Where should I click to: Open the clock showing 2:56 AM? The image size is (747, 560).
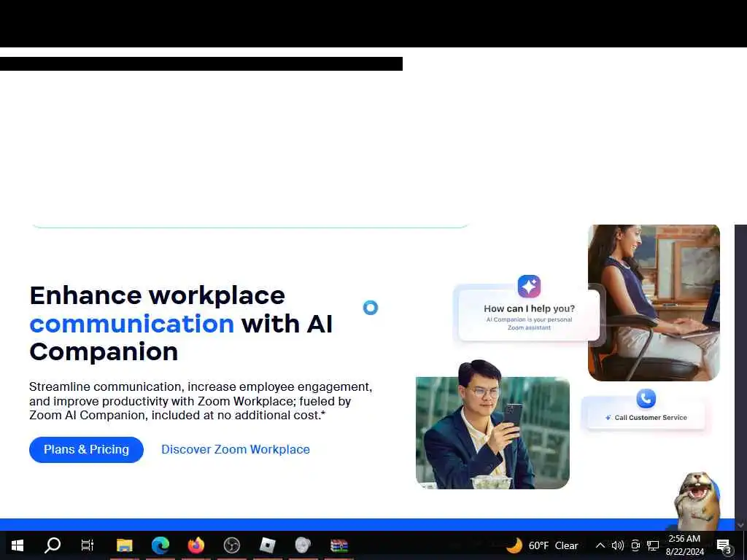click(684, 545)
